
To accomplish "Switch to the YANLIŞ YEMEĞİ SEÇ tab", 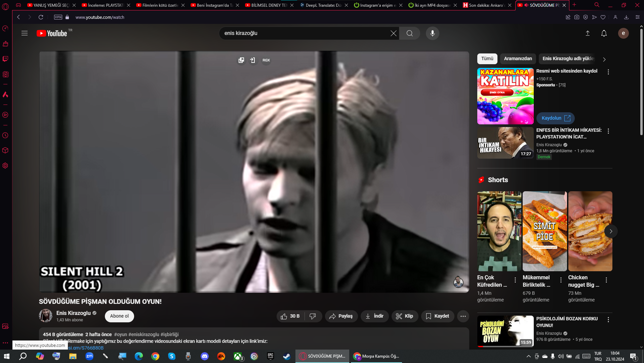I will (51, 5).
